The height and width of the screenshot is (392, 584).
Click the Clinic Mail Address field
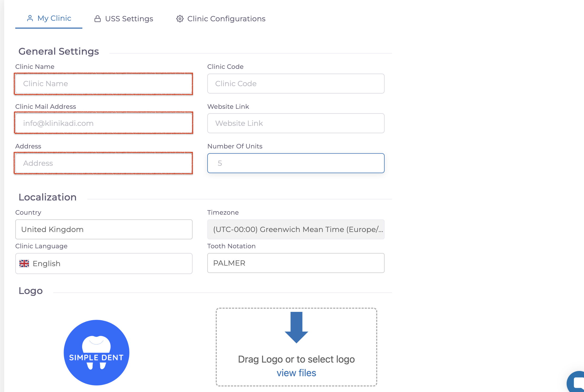tap(104, 123)
